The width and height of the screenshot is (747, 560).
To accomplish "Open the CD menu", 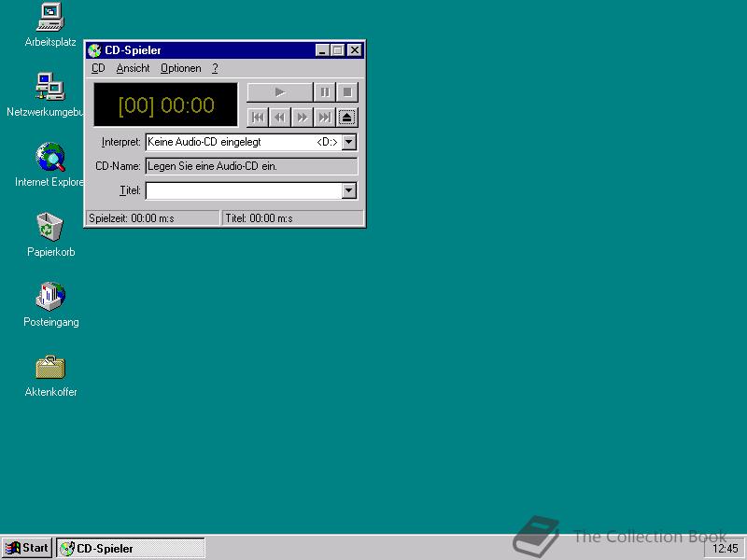I will [x=98, y=68].
